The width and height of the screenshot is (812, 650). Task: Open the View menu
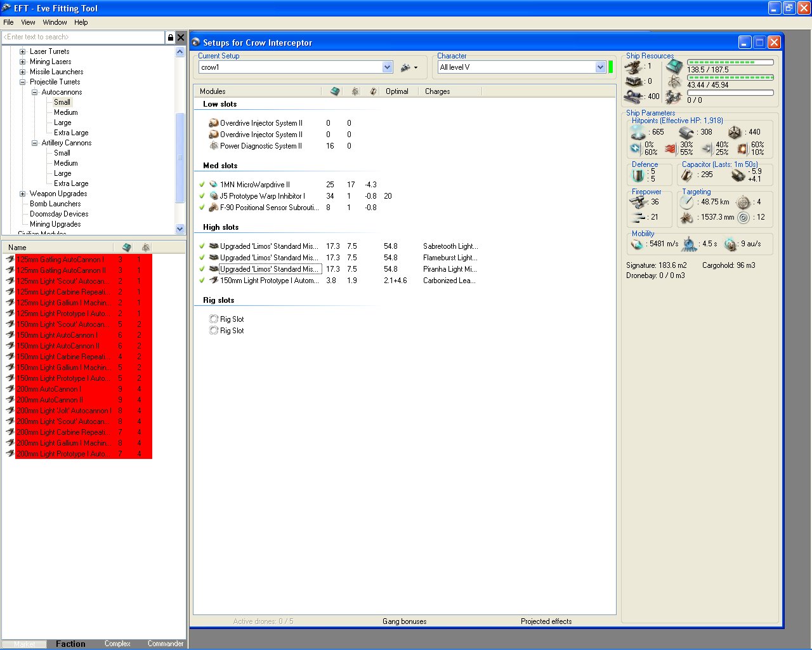point(28,22)
